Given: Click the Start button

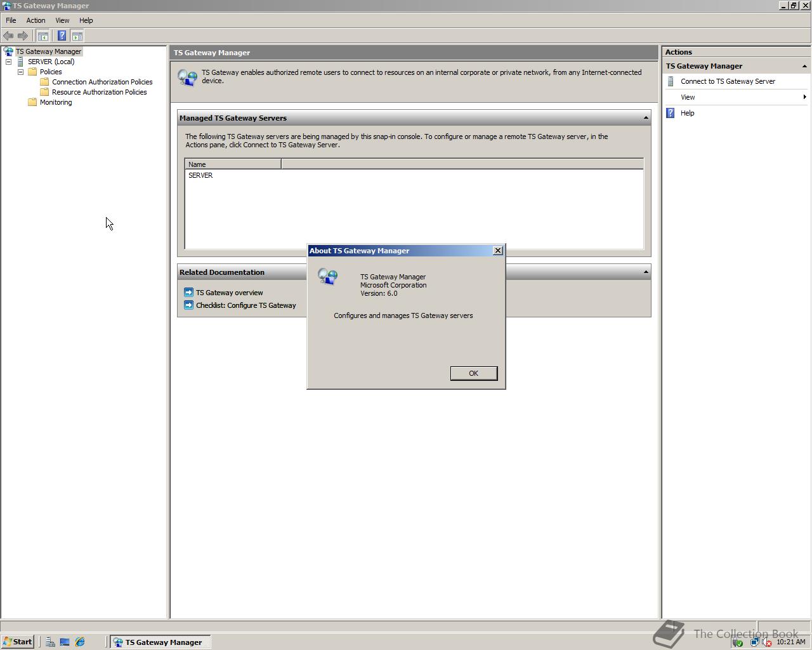Looking at the screenshot, I should [18, 642].
